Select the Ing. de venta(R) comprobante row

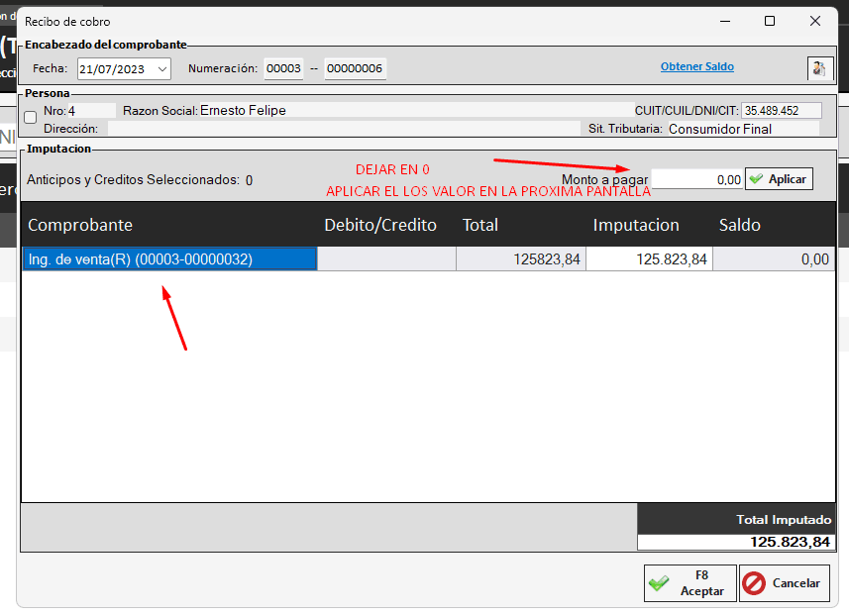[168, 259]
